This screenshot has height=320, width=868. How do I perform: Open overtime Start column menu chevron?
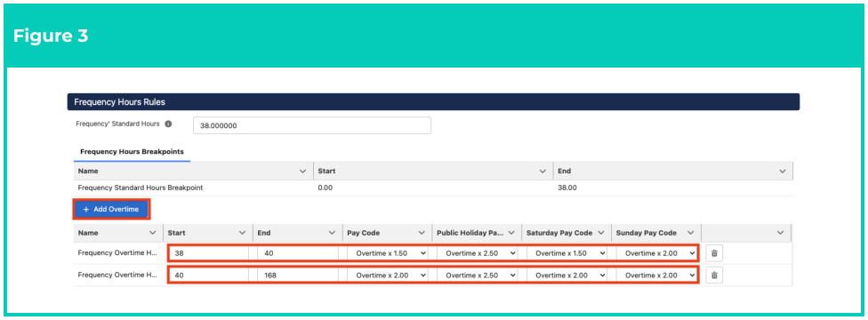point(242,233)
